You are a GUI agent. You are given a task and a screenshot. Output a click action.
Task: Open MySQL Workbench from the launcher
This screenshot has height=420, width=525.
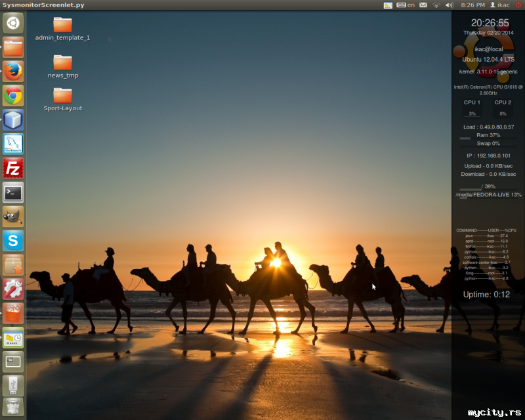coord(13,144)
